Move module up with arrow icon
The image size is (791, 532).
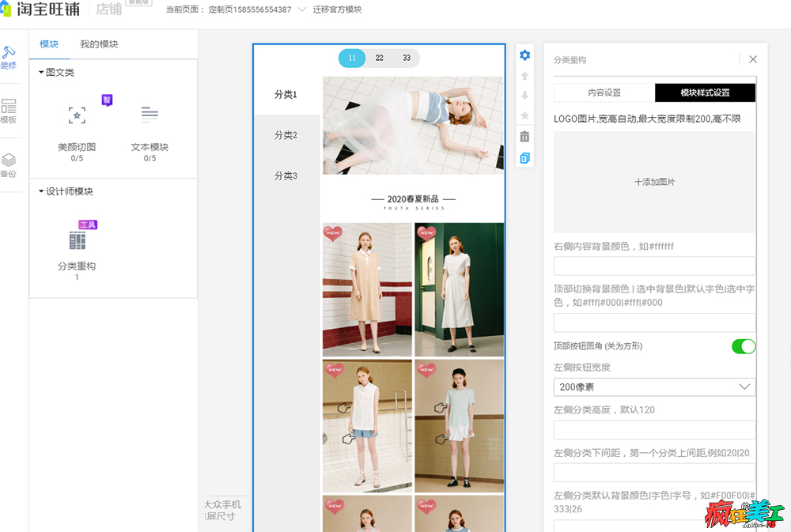coord(524,76)
